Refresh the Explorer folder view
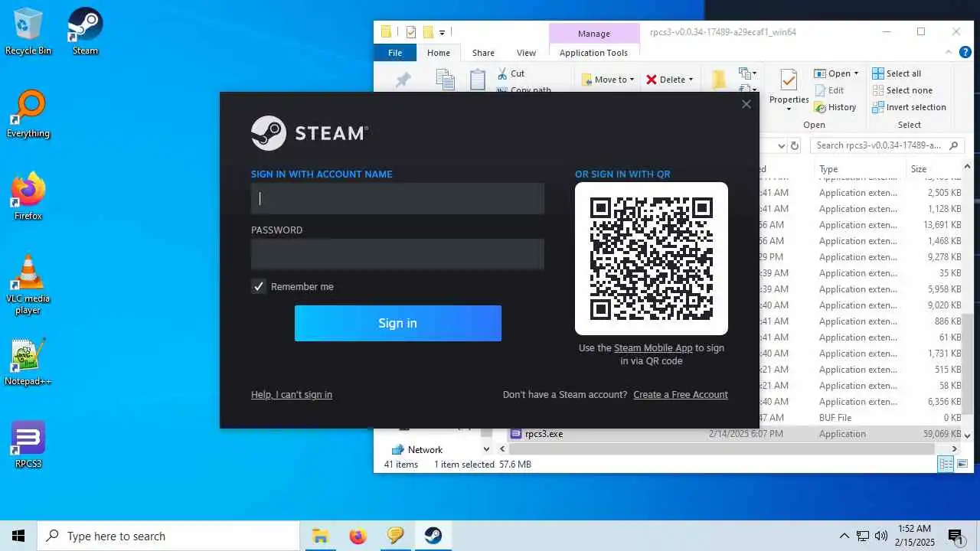The width and height of the screenshot is (980, 551). click(795, 145)
